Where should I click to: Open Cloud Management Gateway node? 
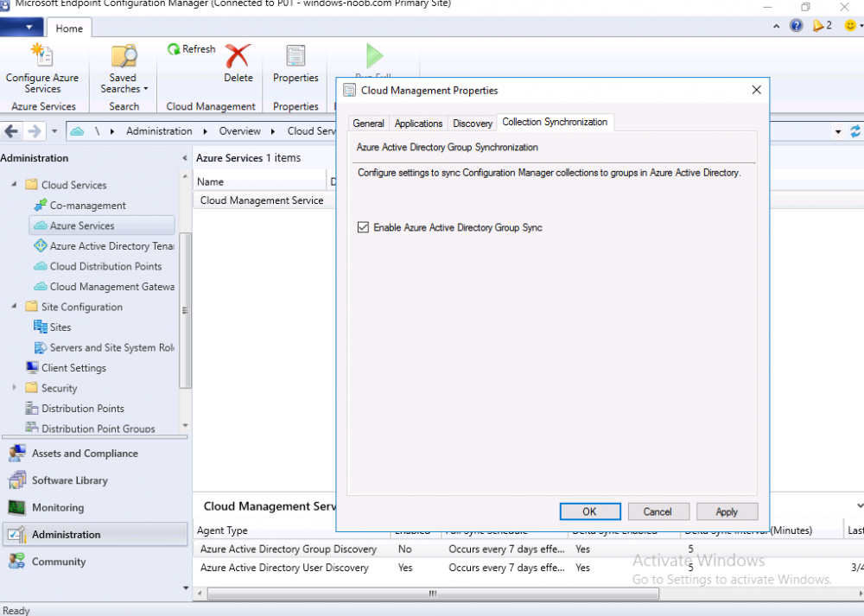pos(104,287)
